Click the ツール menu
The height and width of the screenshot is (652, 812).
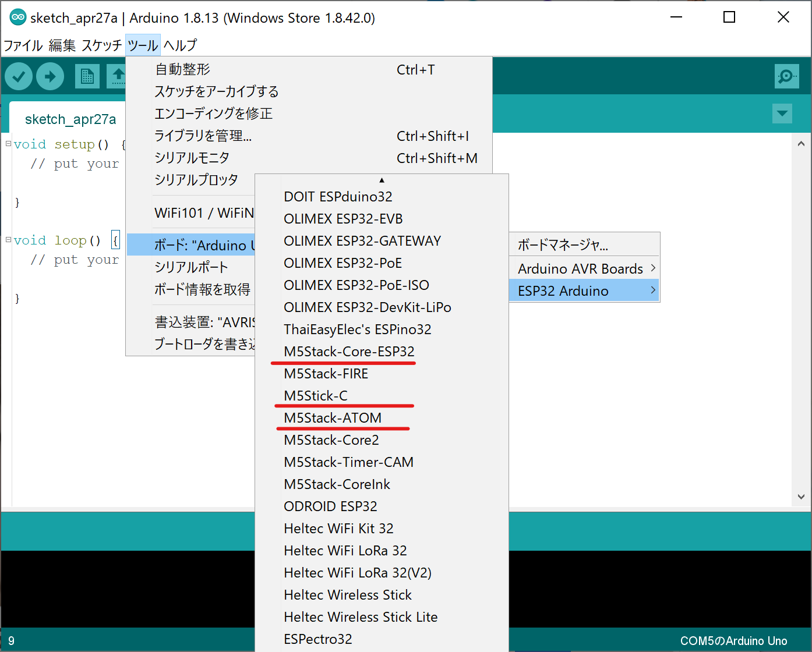143,45
